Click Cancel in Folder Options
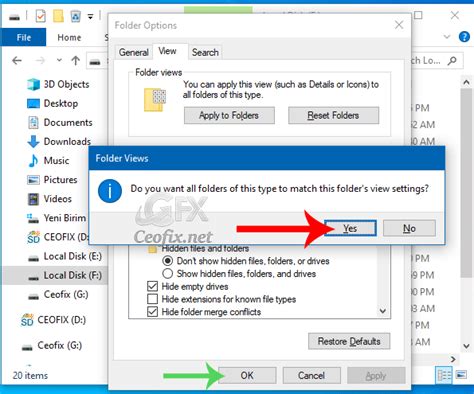 click(x=312, y=376)
